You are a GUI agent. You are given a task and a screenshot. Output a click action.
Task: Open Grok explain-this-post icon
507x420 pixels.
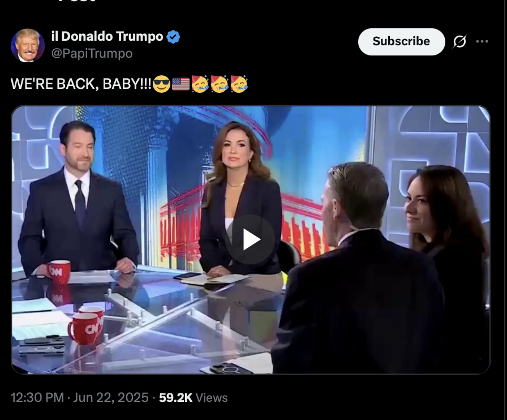[x=459, y=41]
